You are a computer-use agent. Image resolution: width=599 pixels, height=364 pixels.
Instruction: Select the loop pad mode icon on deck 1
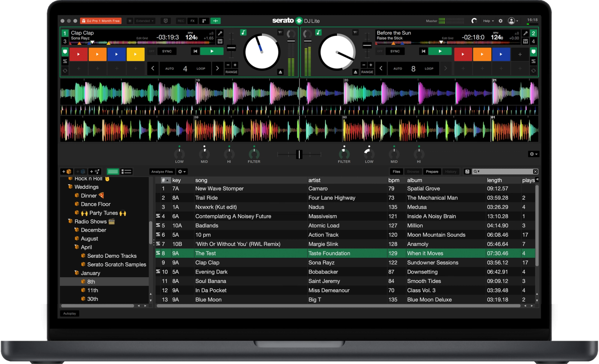pos(65,61)
